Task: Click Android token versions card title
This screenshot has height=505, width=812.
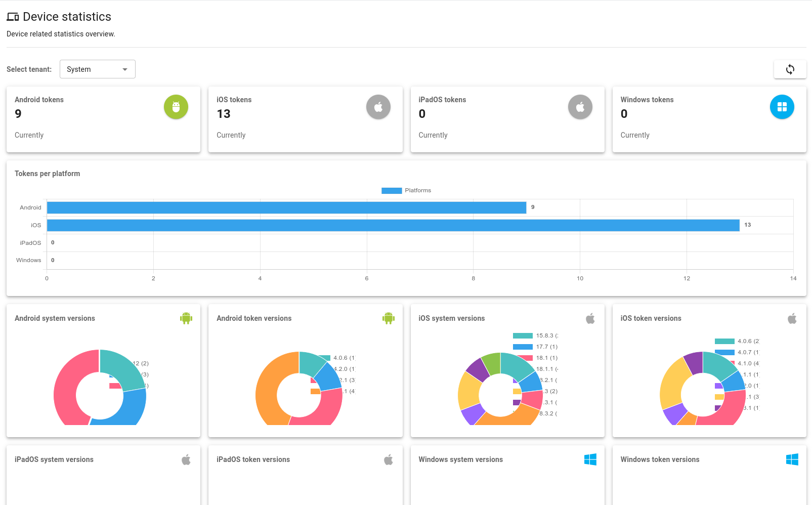Action: point(254,318)
